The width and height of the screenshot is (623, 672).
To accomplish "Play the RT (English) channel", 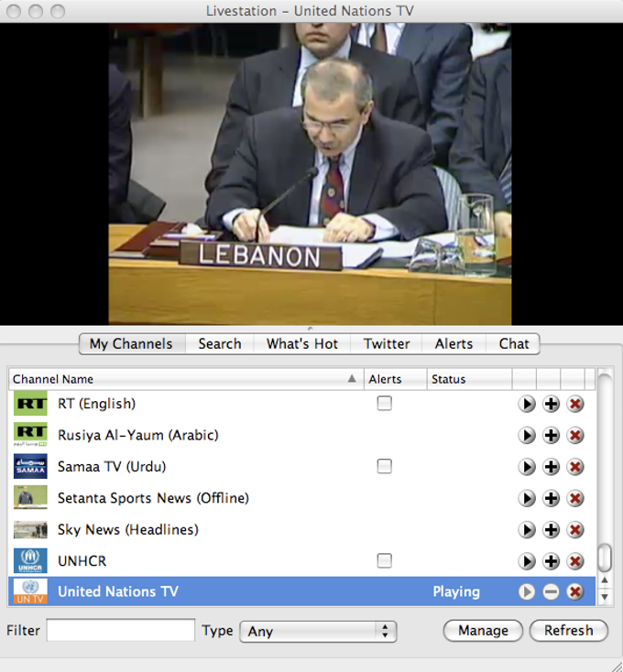I will click(527, 404).
